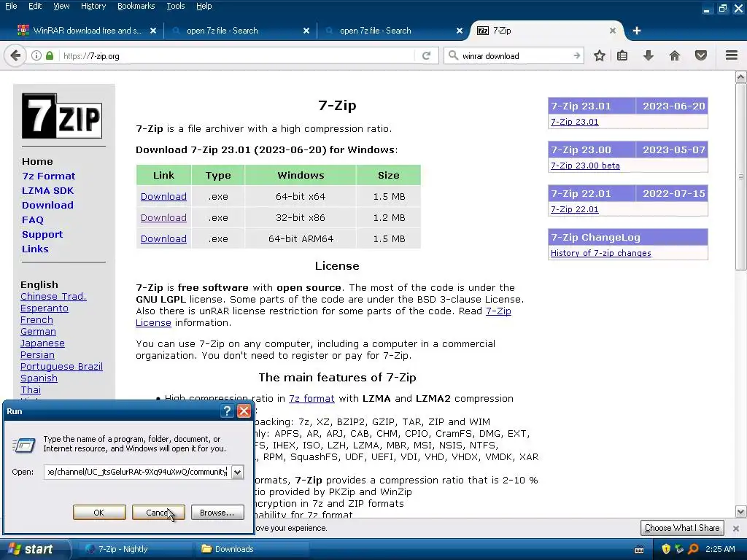747x560 pixels.
Task: Click the shield security tray icon
Action: coord(666,549)
